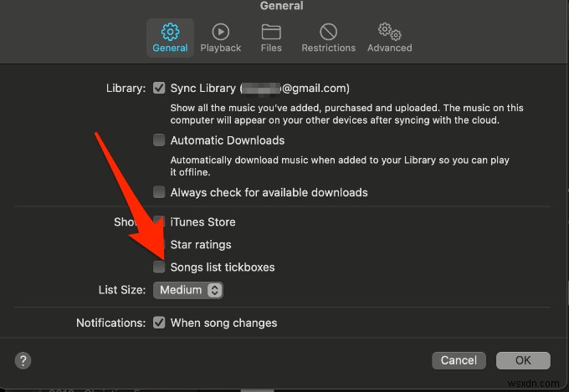Viewport: 569px width, 392px height.
Task: Switch to the Playback tab label
Action: coord(220,48)
